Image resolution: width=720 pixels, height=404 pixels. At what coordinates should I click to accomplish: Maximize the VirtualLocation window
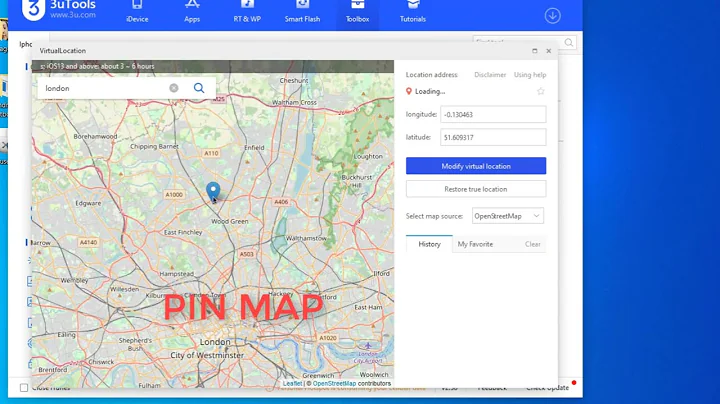[x=534, y=50]
